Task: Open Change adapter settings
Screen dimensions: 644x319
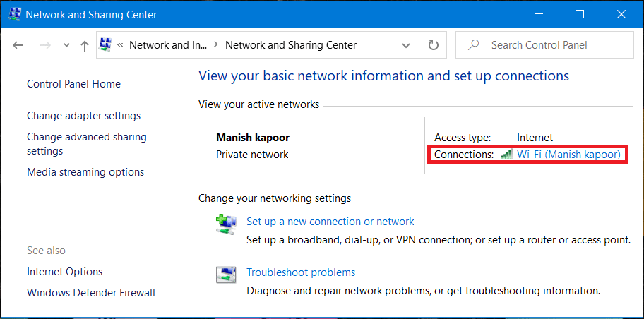Action: [83, 116]
